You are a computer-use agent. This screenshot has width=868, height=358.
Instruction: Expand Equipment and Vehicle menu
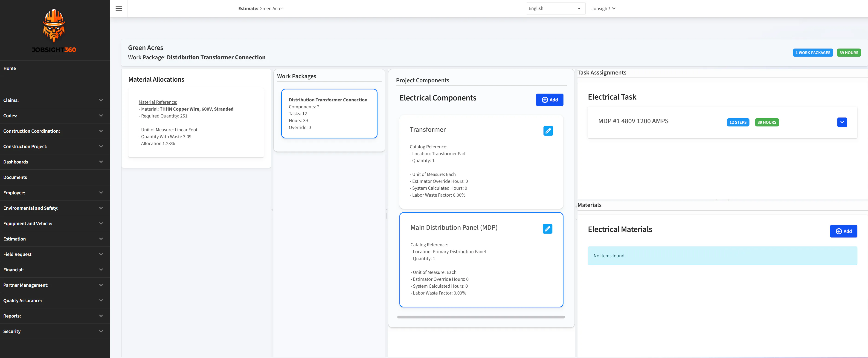pos(55,223)
